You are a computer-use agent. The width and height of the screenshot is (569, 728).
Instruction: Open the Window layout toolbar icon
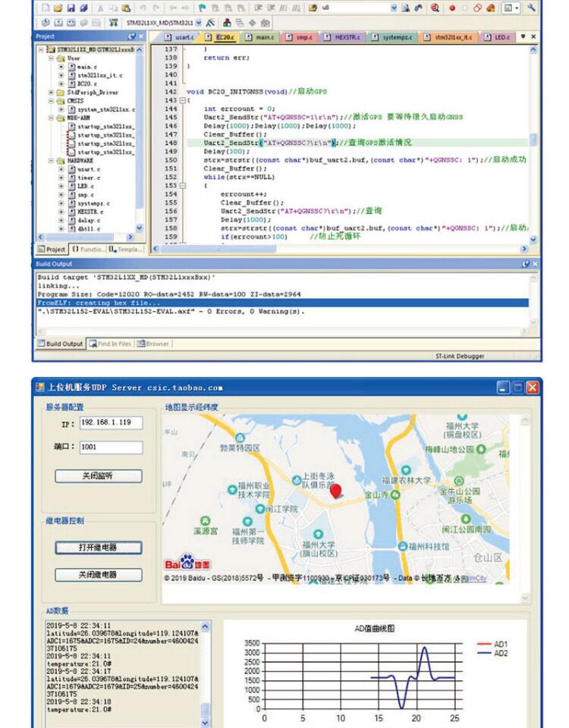[511, 8]
